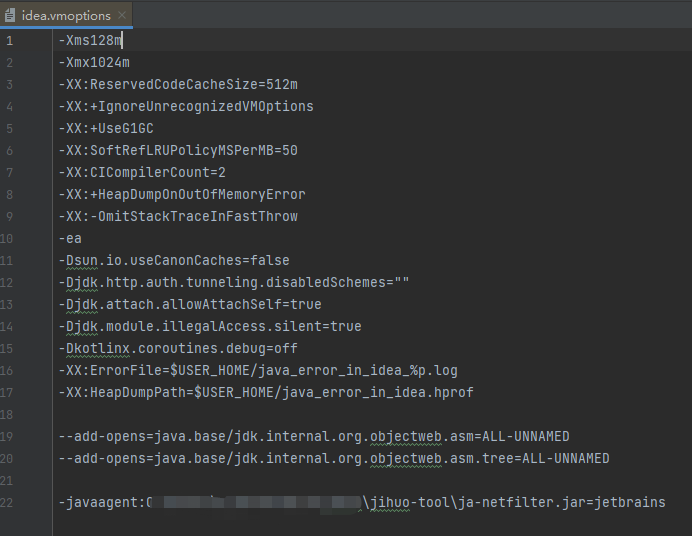692x536 pixels.
Task: Click line number 22 in the gutter
Action: 7,502
